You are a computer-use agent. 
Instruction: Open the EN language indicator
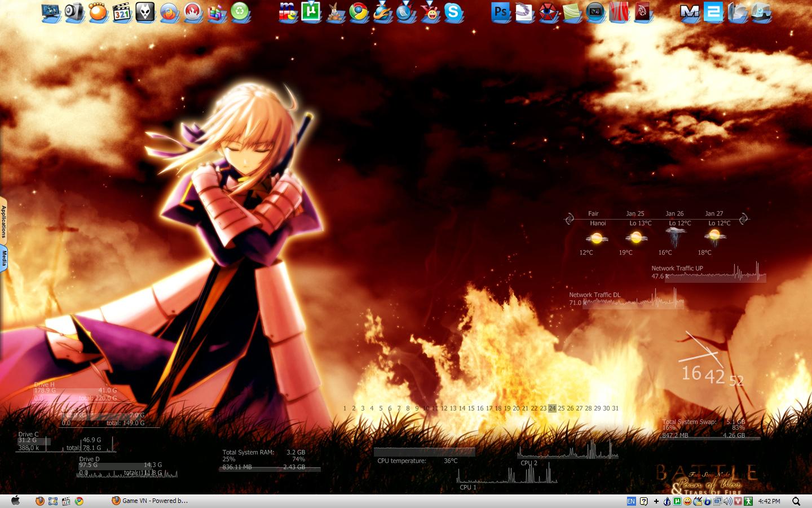[631, 501]
